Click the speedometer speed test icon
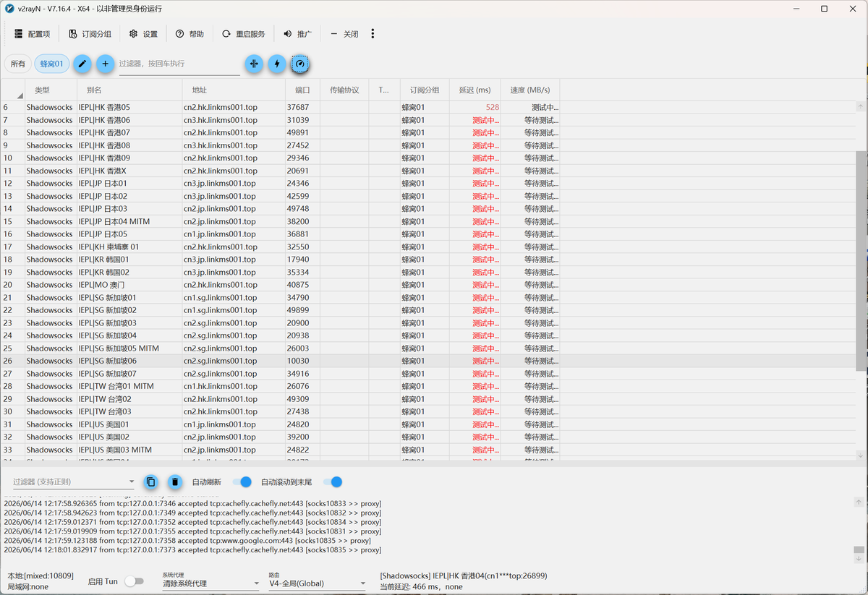Image resolution: width=868 pixels, height=595 pixels. pos(300,64)
